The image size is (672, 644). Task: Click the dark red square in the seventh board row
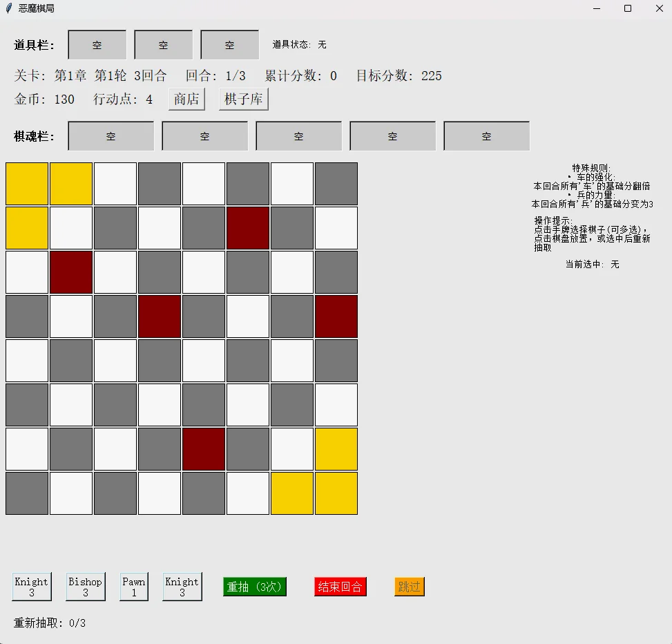click(x=204, y=449)
